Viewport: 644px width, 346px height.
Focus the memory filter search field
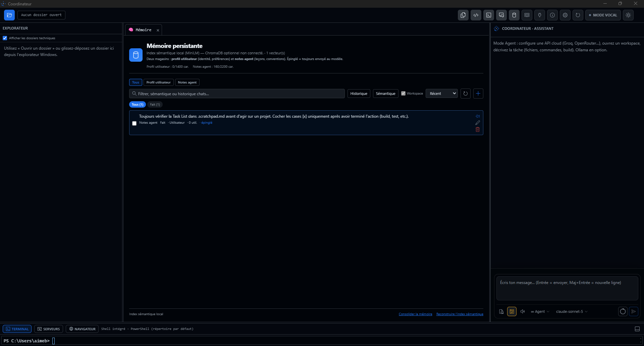(237, 94)
